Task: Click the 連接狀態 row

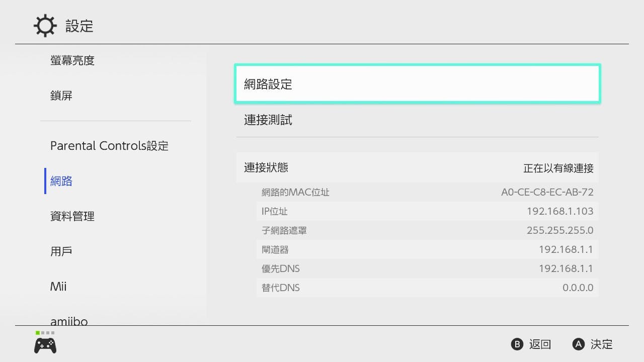Action: tap(418, 167)
